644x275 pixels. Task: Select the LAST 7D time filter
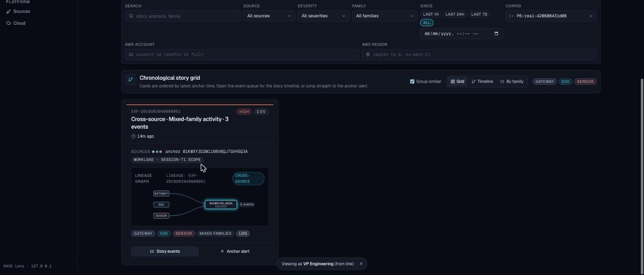(479, 14)
